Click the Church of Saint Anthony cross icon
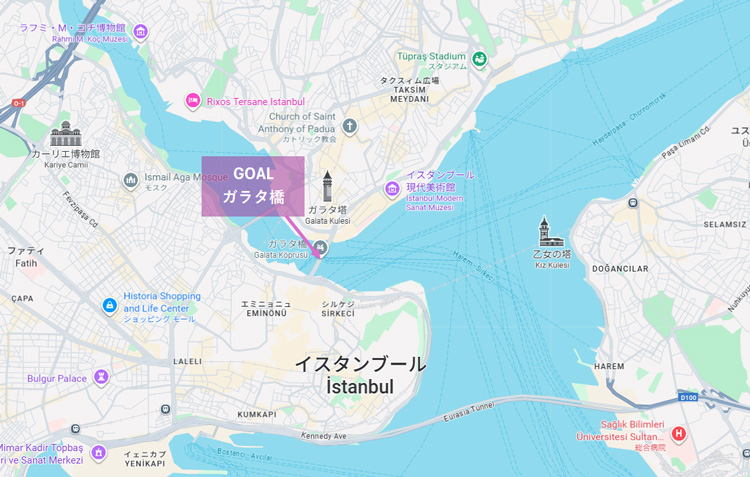The image size is (750, 477). click(x=350, y=127)
